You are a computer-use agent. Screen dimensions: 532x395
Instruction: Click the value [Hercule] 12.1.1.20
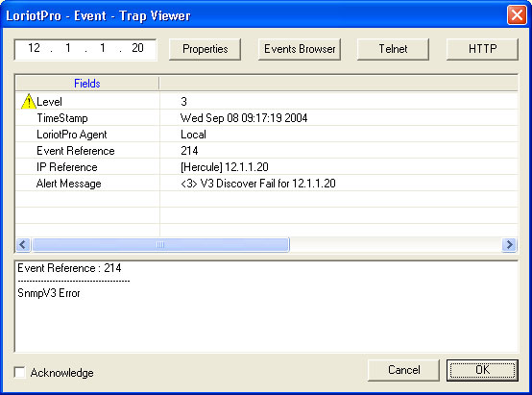[225, 167]
